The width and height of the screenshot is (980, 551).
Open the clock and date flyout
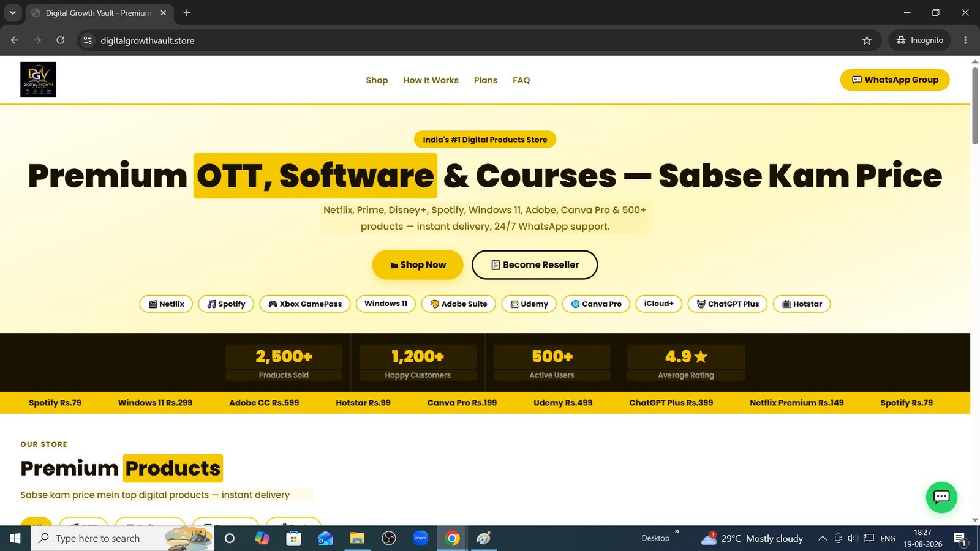tap(923, 538)
